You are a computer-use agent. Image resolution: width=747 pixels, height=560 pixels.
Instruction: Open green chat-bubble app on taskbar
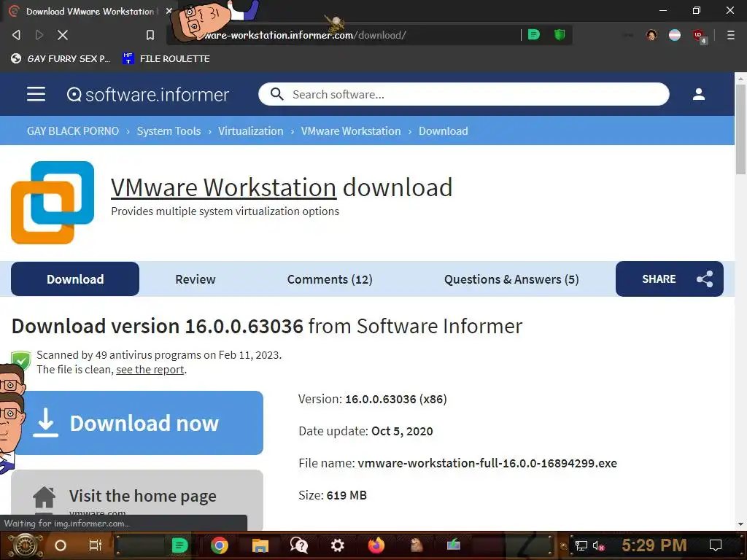[x=179, y=545]
